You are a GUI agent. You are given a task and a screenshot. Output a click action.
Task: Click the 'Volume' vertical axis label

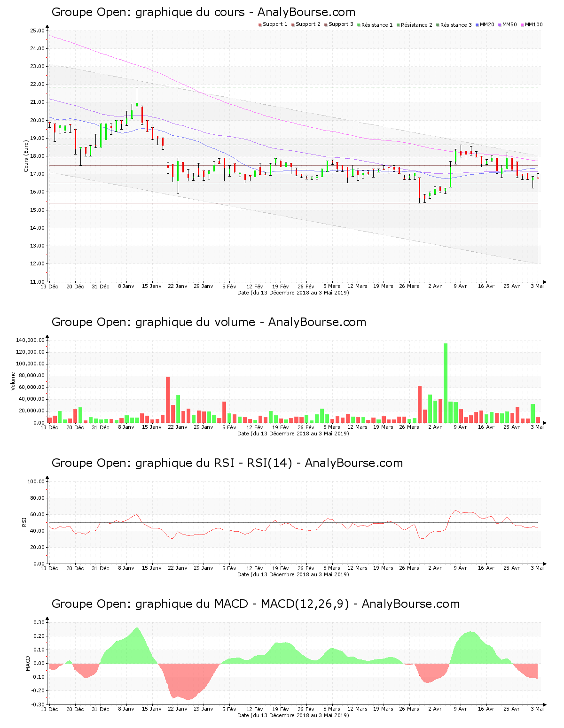(x=13, y=381)
